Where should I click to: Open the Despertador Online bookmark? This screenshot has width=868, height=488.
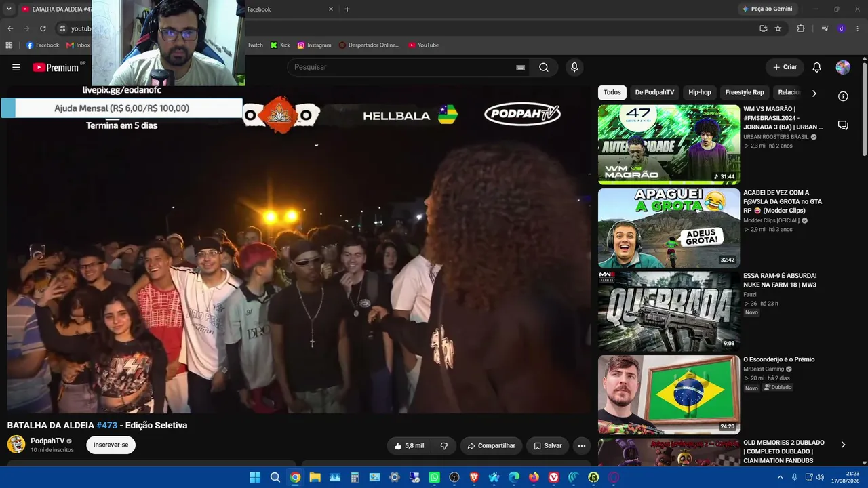370,45
